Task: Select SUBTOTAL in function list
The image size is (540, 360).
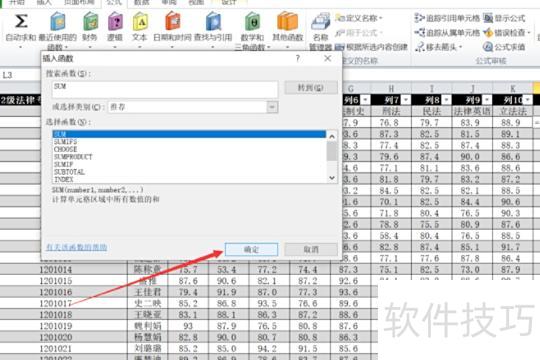Action: 189,172
